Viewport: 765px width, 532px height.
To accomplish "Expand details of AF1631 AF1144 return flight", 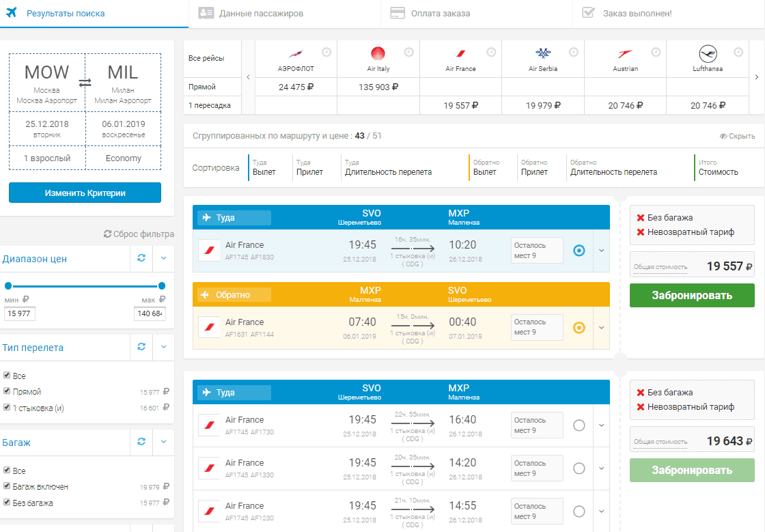I will point(602,328).
